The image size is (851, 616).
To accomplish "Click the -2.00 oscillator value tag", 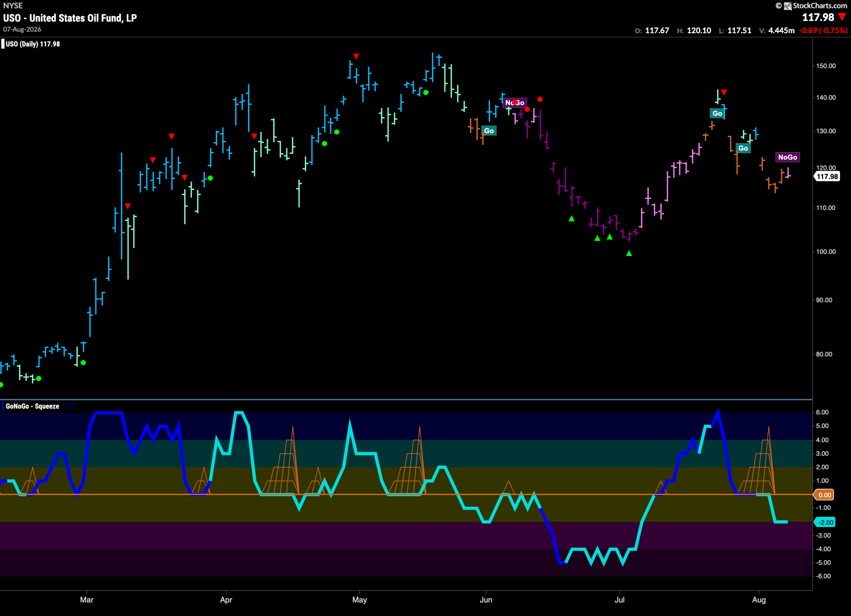I will (825, 522).
